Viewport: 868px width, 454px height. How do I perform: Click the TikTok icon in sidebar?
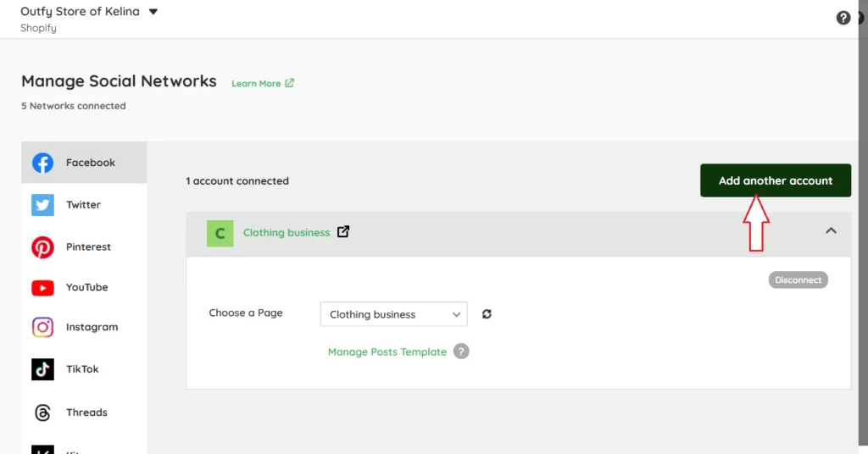[x=42, y=369]
